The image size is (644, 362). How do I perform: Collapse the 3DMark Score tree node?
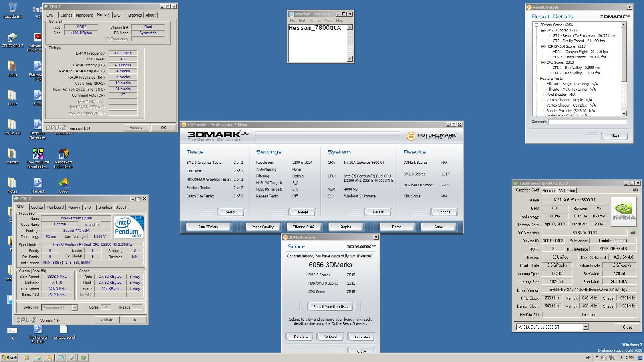[536, 25]
